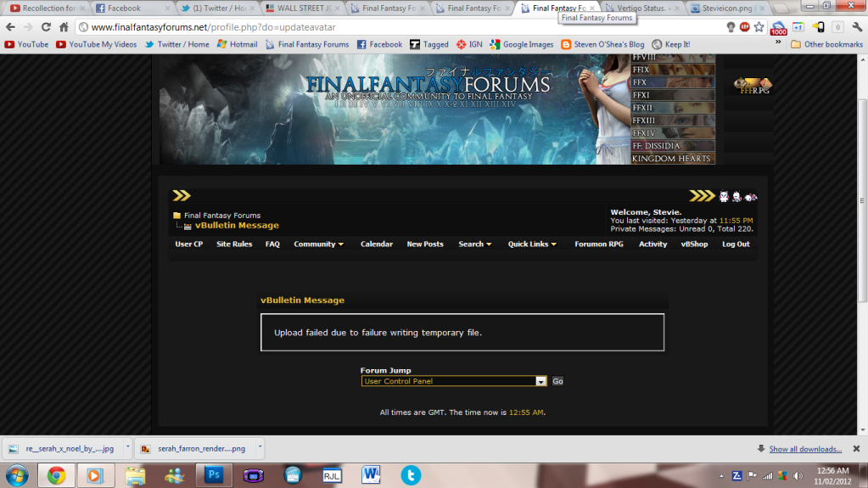Screen dimensions: 868x488
Task: Close the downloads bar
Action: coord(856,449)
